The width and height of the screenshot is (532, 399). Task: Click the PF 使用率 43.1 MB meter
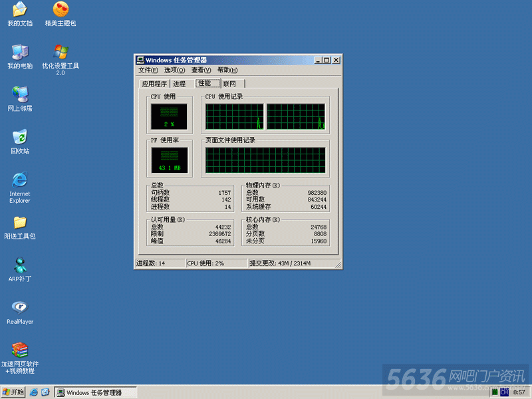click(170, 160)
